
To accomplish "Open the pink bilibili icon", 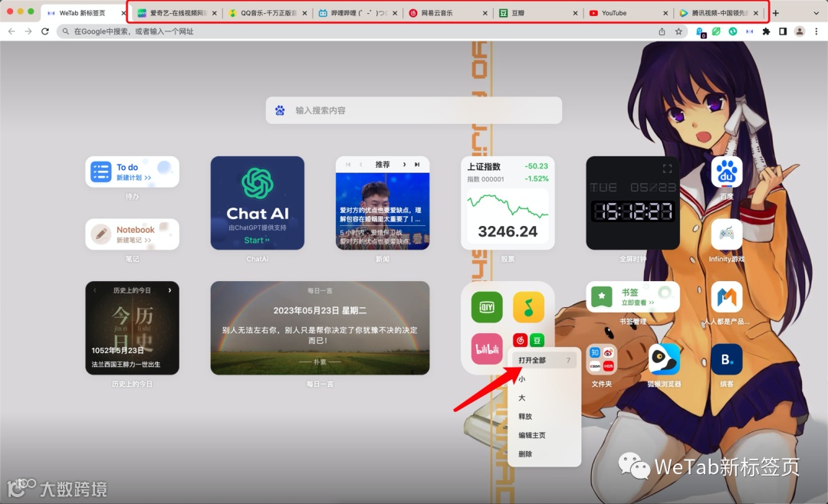I will point(486,349).
